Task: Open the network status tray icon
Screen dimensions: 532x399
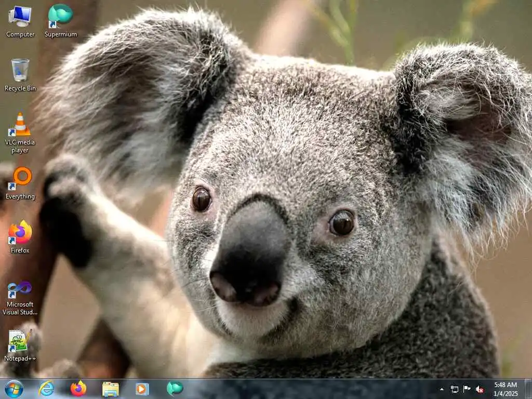Action: tap(454, 389)
